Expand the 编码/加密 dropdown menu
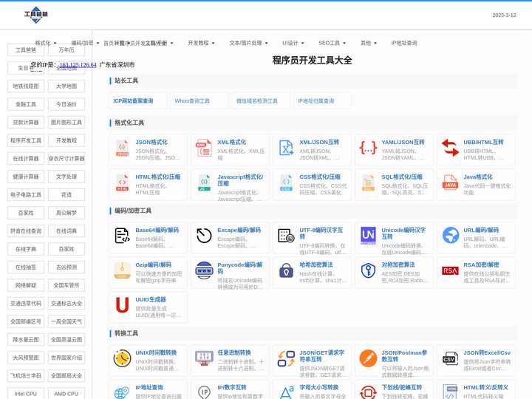 [x=85, y=43]
